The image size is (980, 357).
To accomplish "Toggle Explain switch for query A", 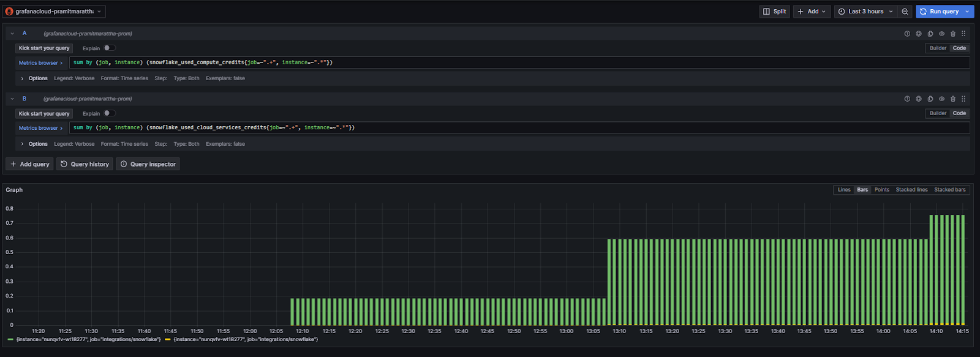I will tap(109, 48).
